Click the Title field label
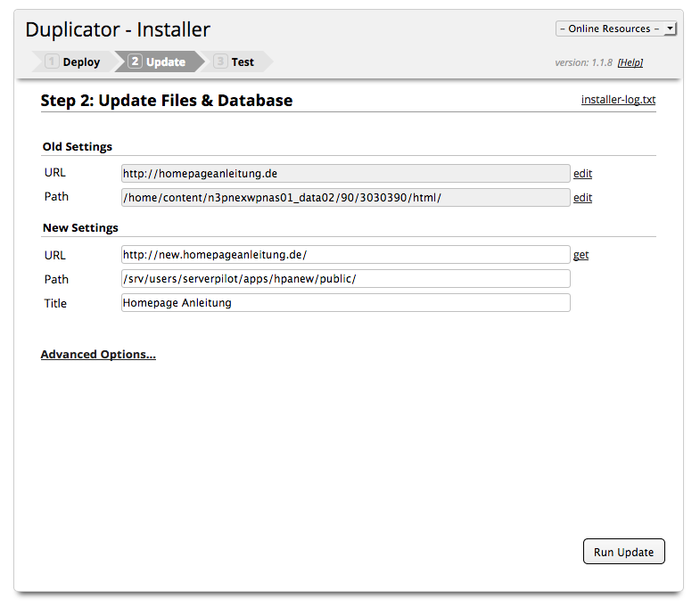This screenshot has width=700, height=607. tap(55, 303)
